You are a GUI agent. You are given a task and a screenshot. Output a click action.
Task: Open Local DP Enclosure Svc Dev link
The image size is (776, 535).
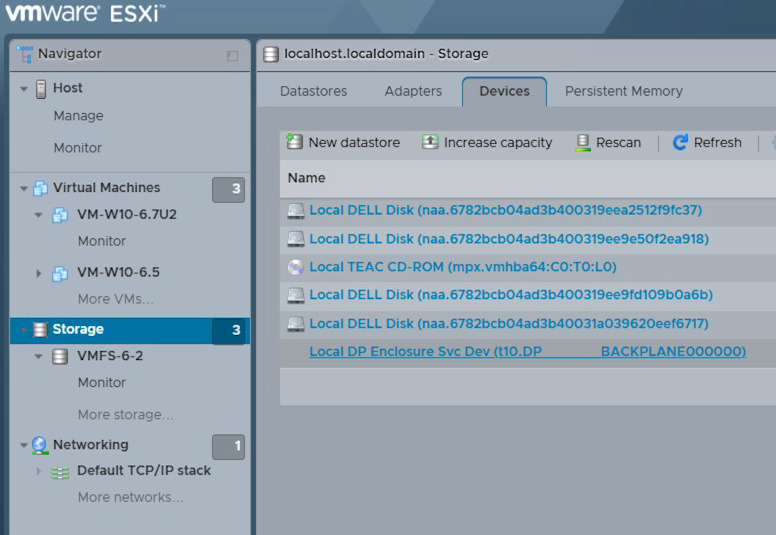click(x=528, y=351)
